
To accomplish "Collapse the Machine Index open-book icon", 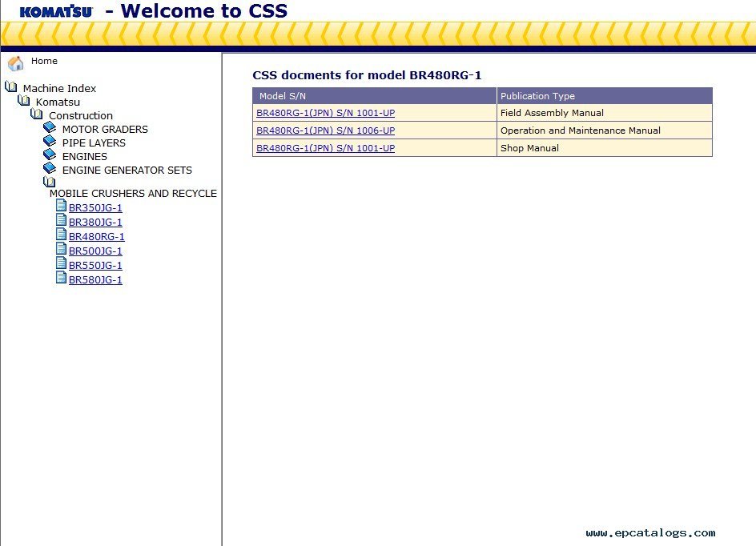I will tap(10, 86).
